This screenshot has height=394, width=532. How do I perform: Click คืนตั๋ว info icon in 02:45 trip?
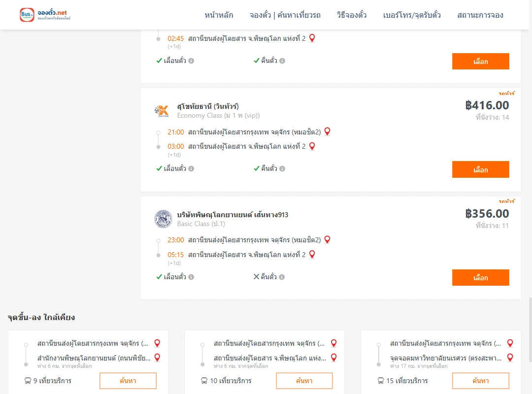click(282, 61)
